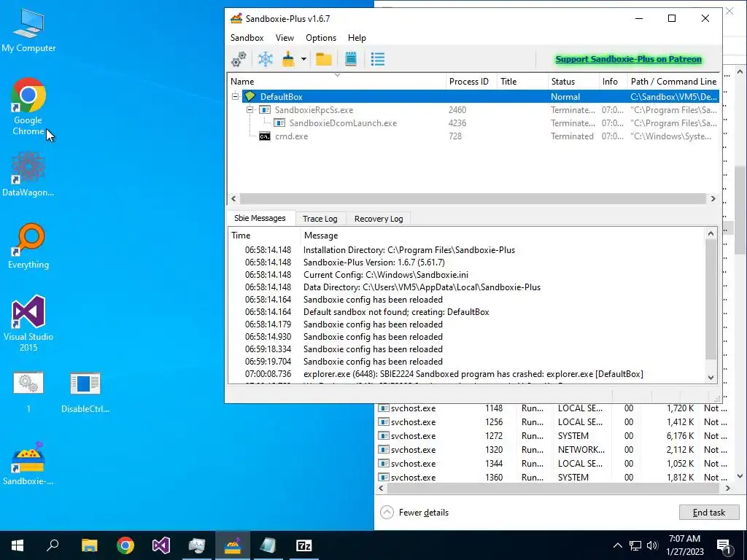
Task: Click the message log scroll-up arrow
Action: (x=711, y=233)
